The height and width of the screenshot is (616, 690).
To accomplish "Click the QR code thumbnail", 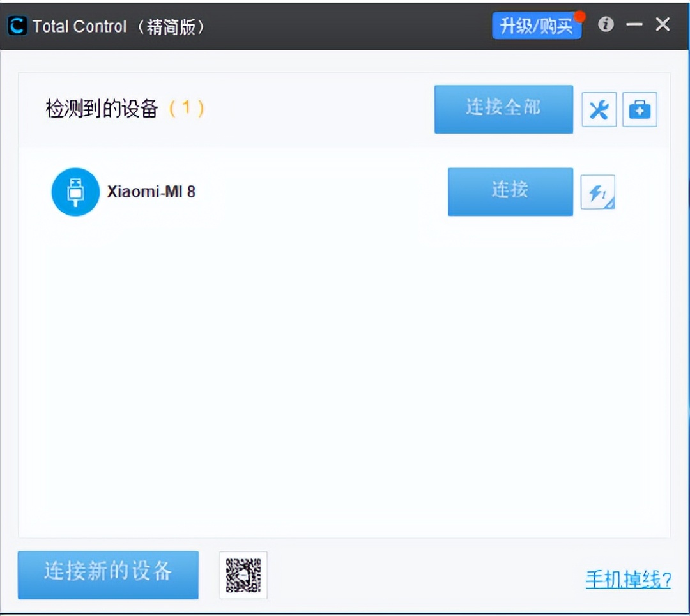I will click(243, 574).
